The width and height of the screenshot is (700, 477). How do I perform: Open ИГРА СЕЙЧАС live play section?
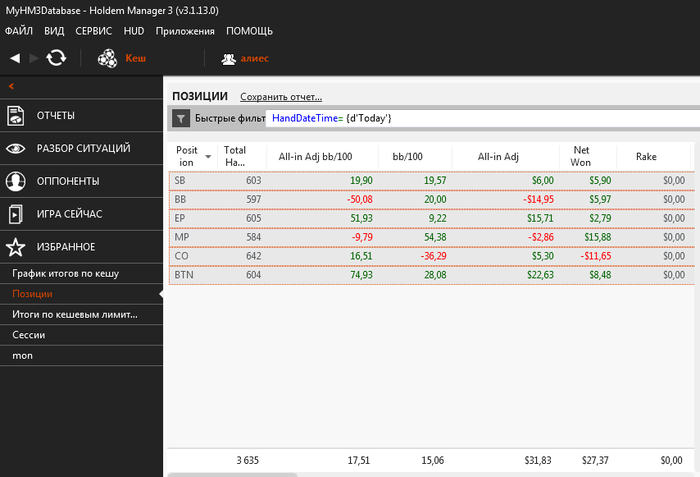tap(81, 214)
